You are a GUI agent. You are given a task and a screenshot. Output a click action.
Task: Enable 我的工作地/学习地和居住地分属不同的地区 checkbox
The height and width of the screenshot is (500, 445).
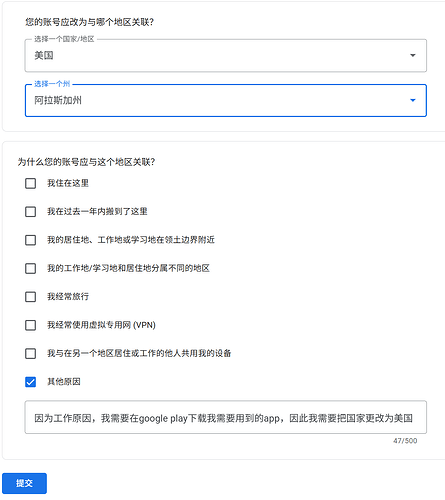[x=31, y=268]
